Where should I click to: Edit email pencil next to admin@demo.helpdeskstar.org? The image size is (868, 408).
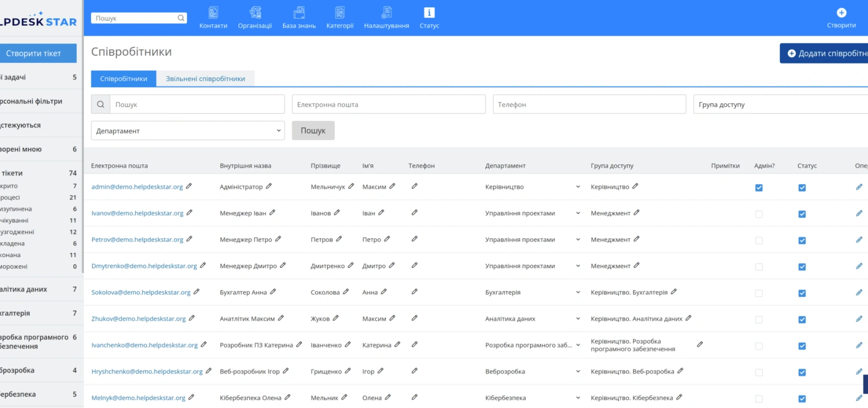(189, 186)
